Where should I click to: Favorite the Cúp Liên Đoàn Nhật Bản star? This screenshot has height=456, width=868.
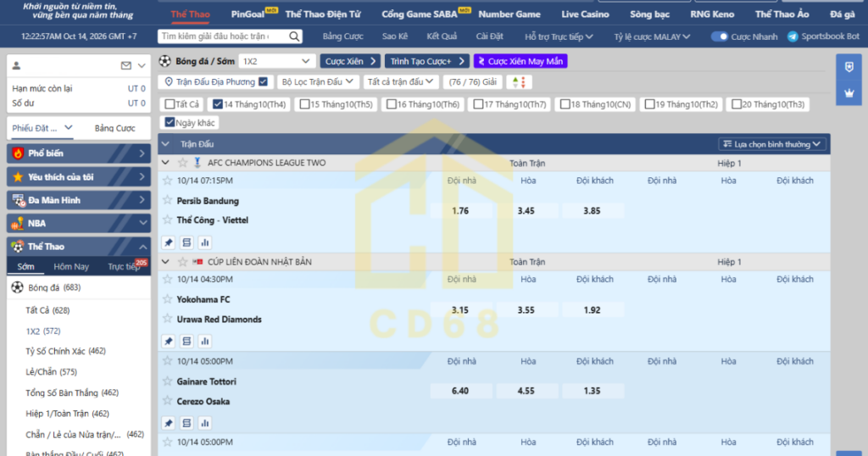pos(183,262)
